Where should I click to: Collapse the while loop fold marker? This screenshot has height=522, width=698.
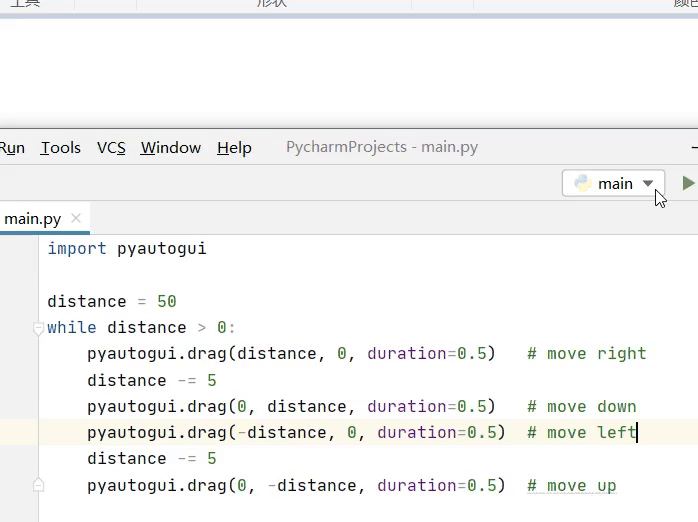pos(38,328)
